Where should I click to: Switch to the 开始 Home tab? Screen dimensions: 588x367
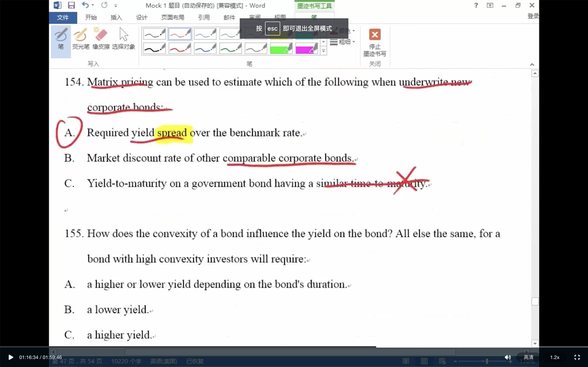click(x=91, y=18)
